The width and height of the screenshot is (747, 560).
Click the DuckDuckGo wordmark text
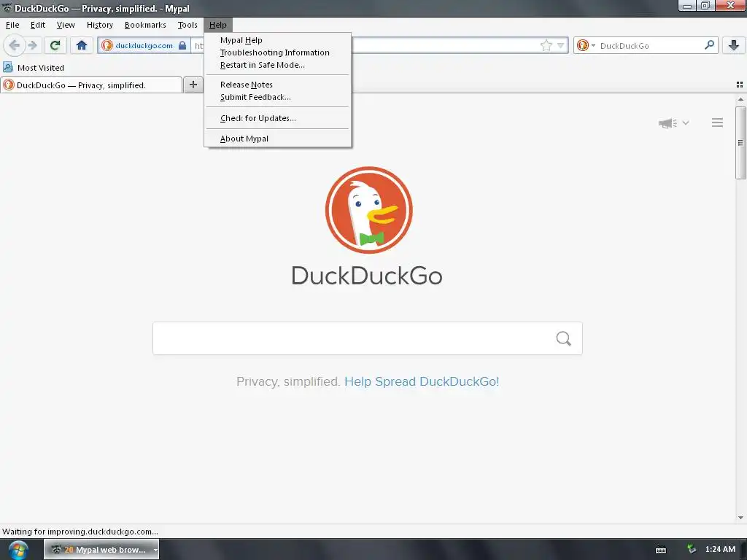tap(367, 276)
